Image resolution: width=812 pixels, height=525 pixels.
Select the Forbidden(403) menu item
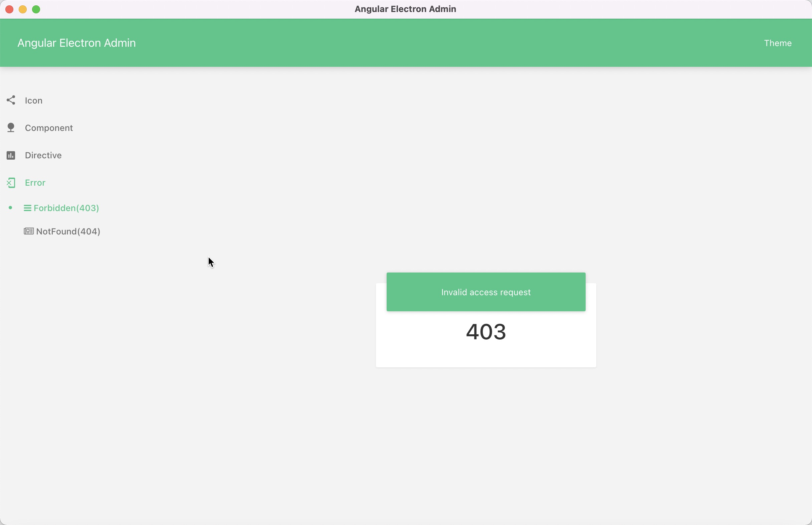66,208
